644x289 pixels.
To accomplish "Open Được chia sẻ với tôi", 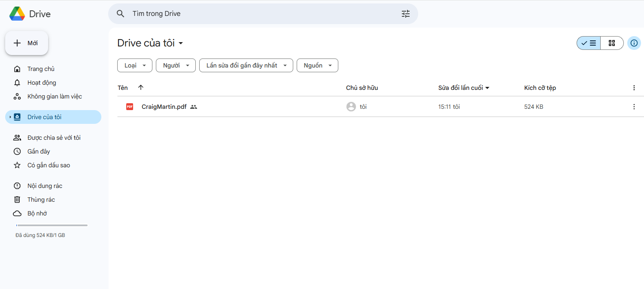I will tap(54, 138).
